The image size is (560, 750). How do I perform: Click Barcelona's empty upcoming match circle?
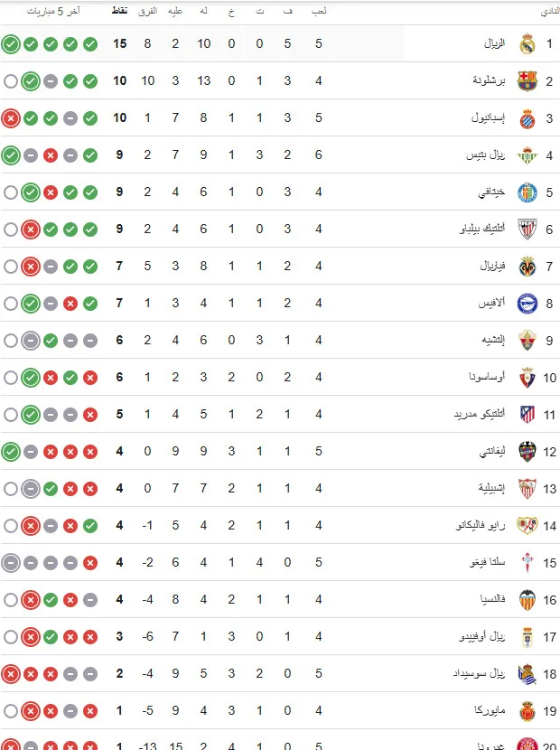click(11, 81)
